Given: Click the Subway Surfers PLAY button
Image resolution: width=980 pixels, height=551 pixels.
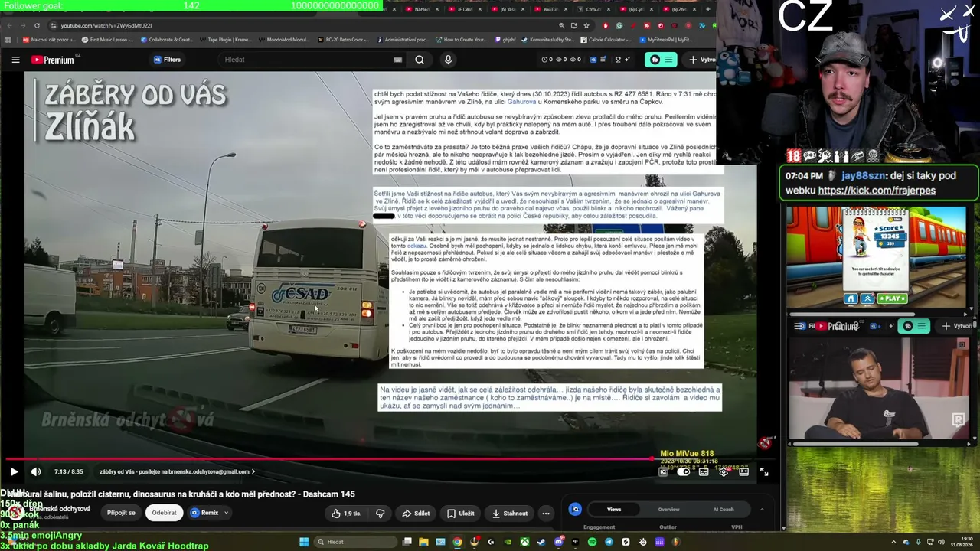Looking at the screenshot, I should pyautogui.click(x=893, y=298).
